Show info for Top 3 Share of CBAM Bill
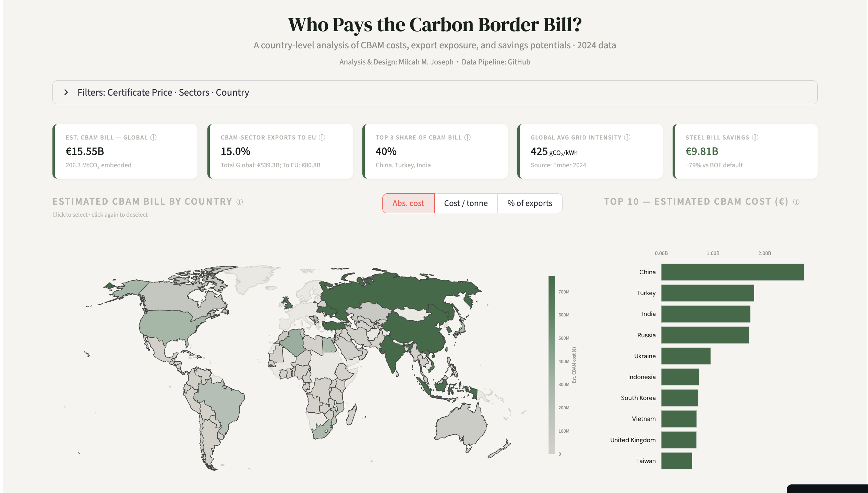This screenshot has width=868, height=493. click(468, 137)
